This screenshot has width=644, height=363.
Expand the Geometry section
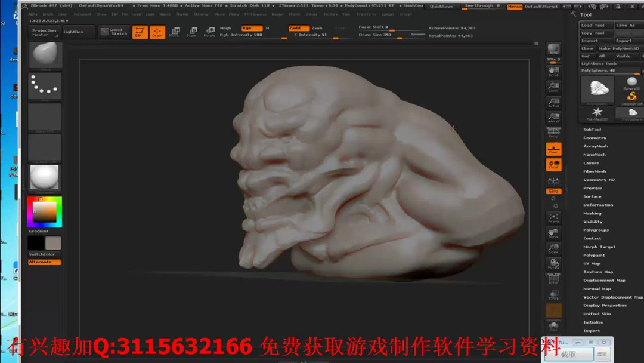593,137
